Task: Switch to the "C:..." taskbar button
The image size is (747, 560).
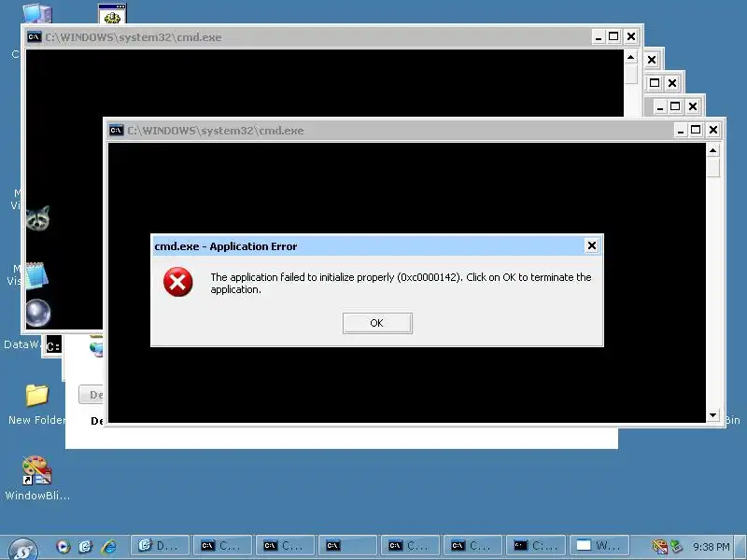Action: click(x=535, y=546)
